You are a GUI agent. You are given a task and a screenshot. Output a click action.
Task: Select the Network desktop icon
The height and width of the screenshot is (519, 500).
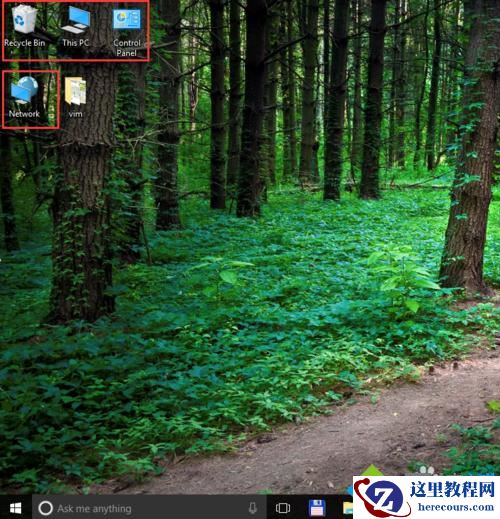(24, 97)
